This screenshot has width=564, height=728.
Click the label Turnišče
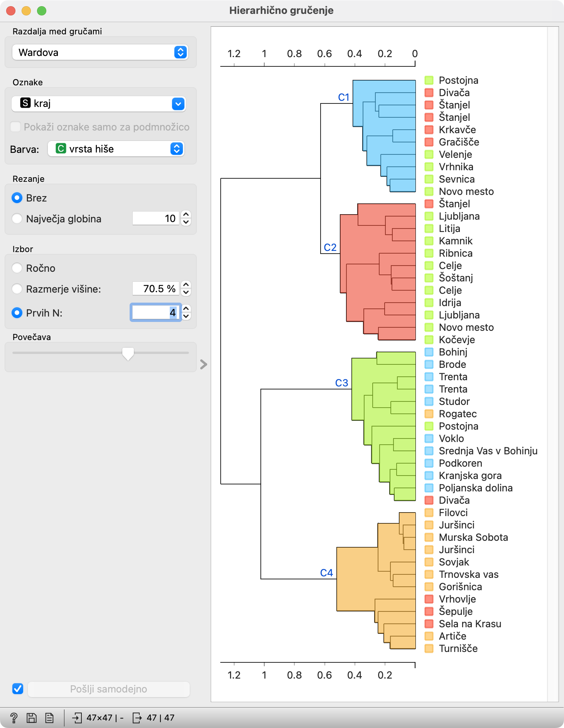click(458, 648)
